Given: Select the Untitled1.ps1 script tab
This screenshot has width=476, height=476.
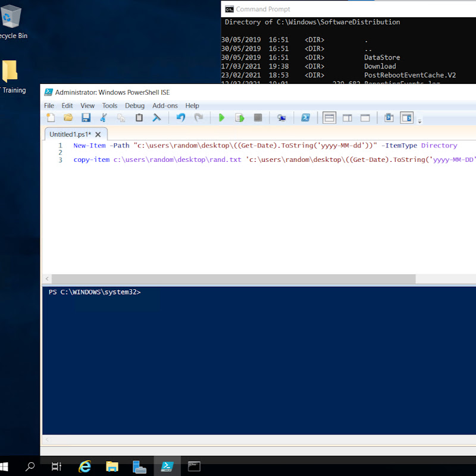Looking at the screenshot, I should click(70, 134).
